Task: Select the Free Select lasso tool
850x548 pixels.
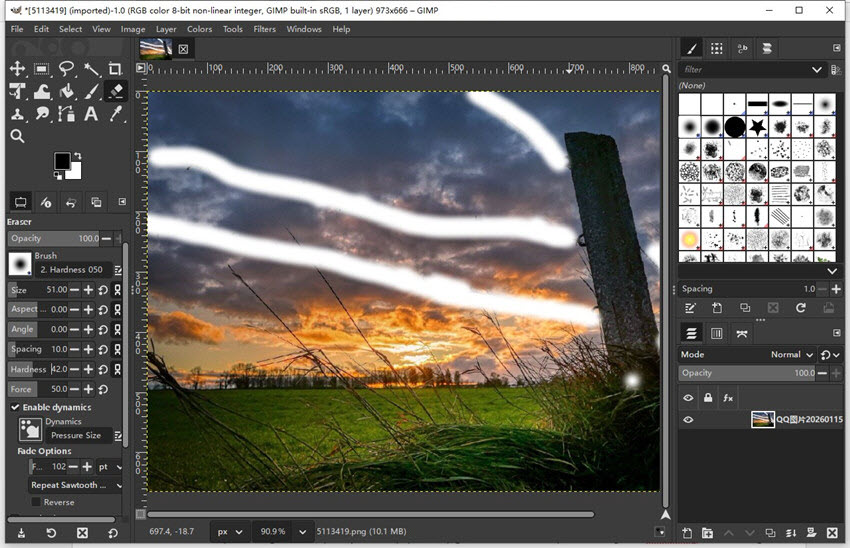Action: click(66, 69)
